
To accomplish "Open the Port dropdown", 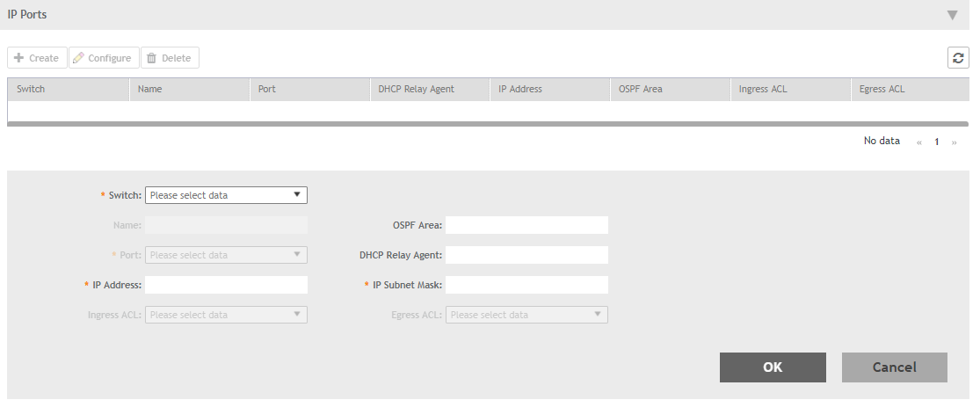I will tap(226, 255).
